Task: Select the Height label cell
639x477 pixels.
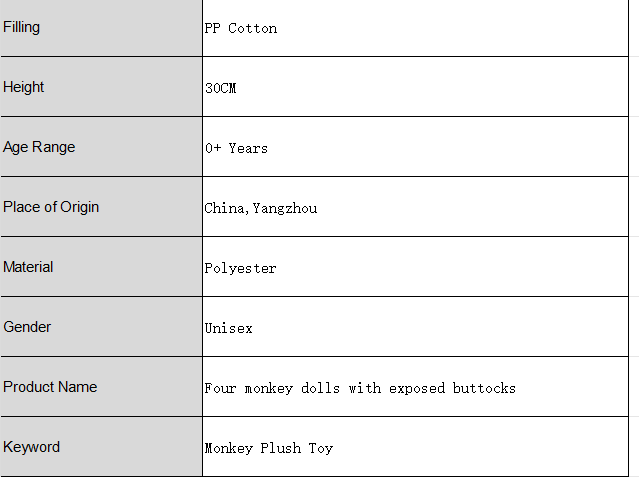Action: coord(101,87)
